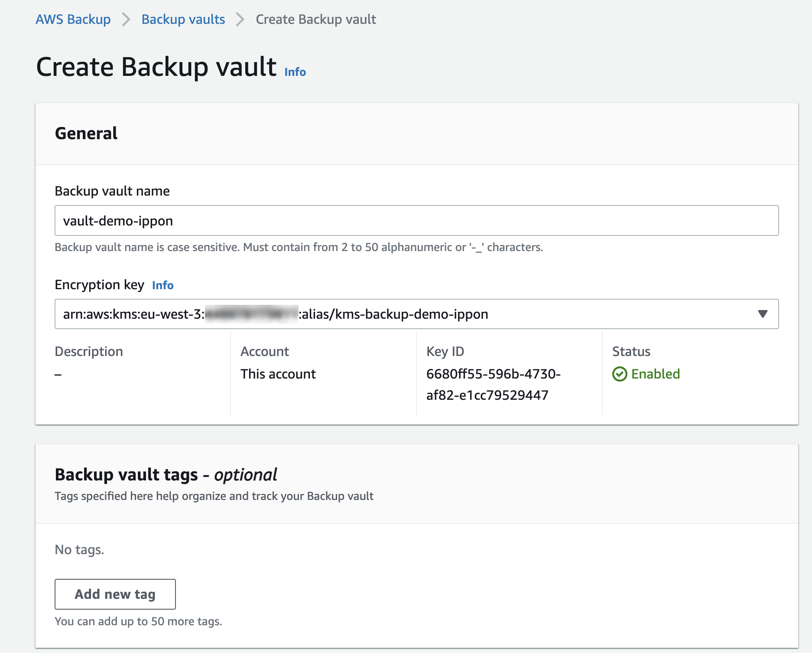Click the General section heading
Image resolution: width=812 pixels, height=653 pixels.
[86, 133]
